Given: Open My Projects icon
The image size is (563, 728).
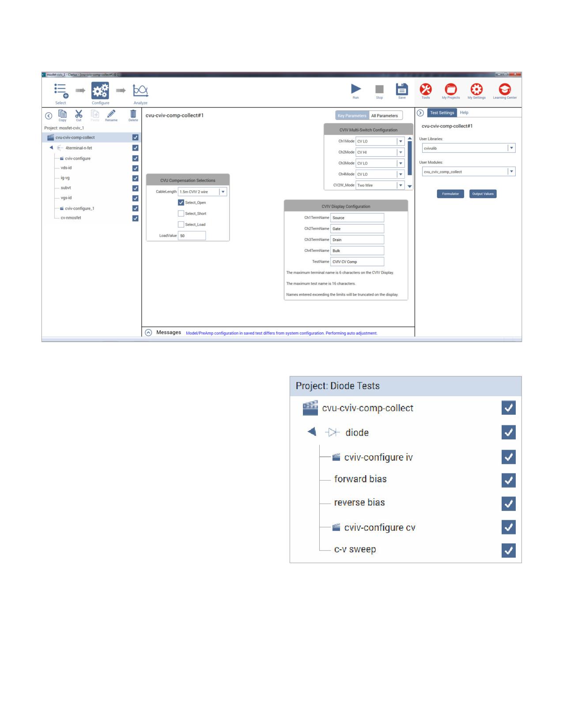Looking at the screenshot, I should (x=451, y=89).
